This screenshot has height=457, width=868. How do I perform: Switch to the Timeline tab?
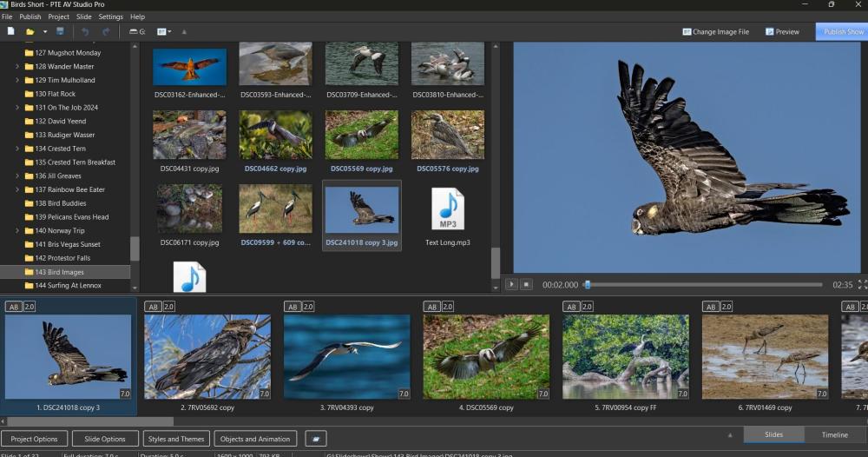834,434
